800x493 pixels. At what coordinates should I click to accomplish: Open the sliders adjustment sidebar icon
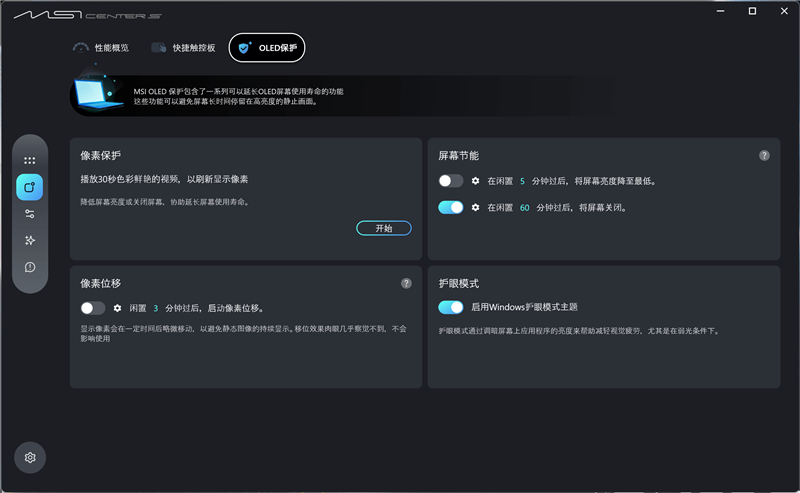tap(30, 214)
